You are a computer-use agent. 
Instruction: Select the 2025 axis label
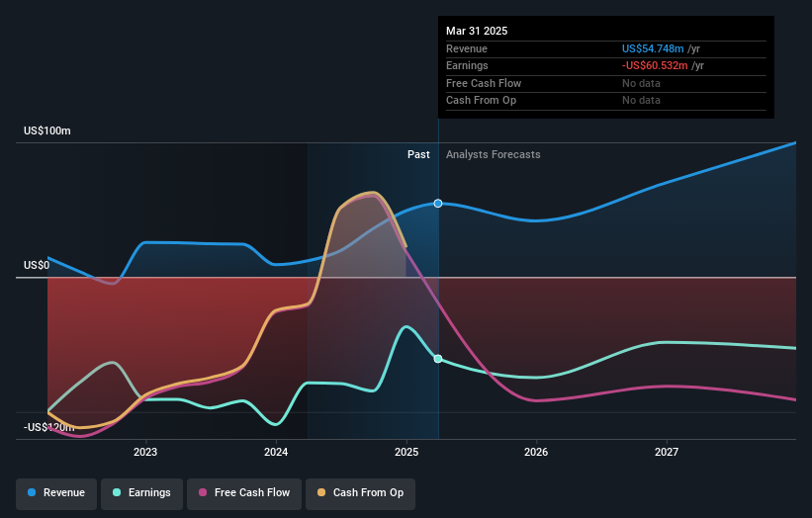(406, 453)
